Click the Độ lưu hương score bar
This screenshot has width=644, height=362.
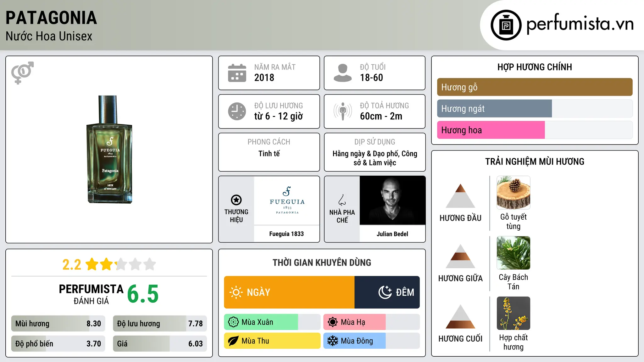point(160,324)
